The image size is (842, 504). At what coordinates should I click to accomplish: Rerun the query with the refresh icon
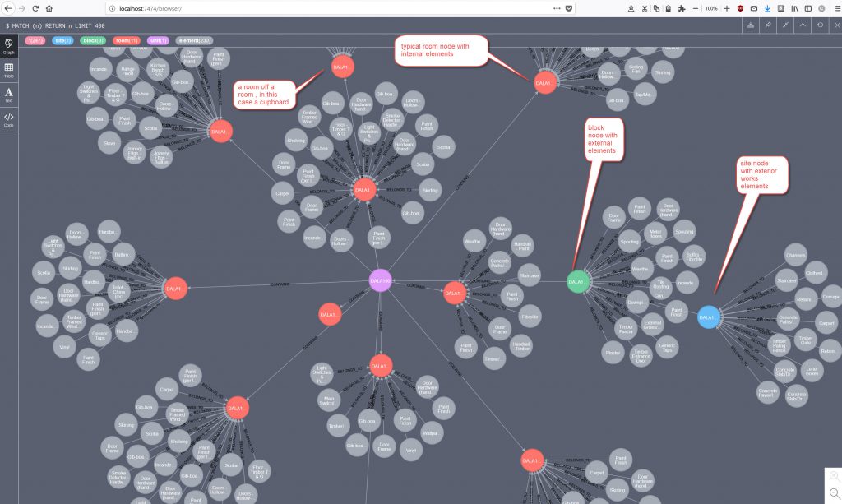[820, 25]
